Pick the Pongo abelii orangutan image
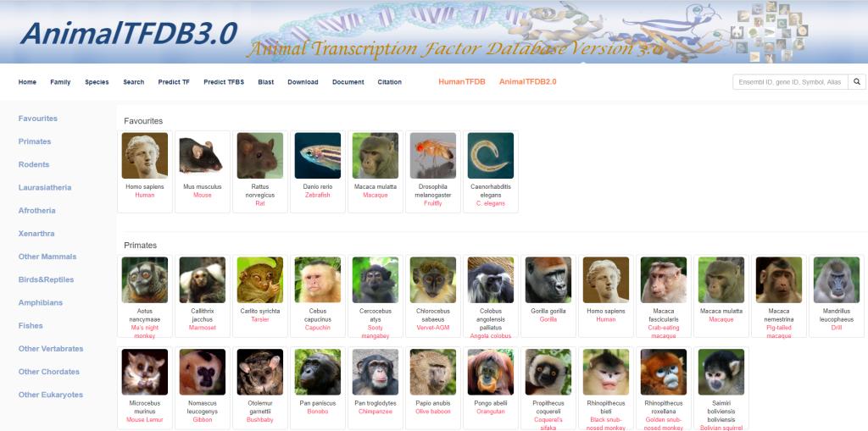This screenshot has width=868, height=431. pyautogui.click(x=491, y=372)
